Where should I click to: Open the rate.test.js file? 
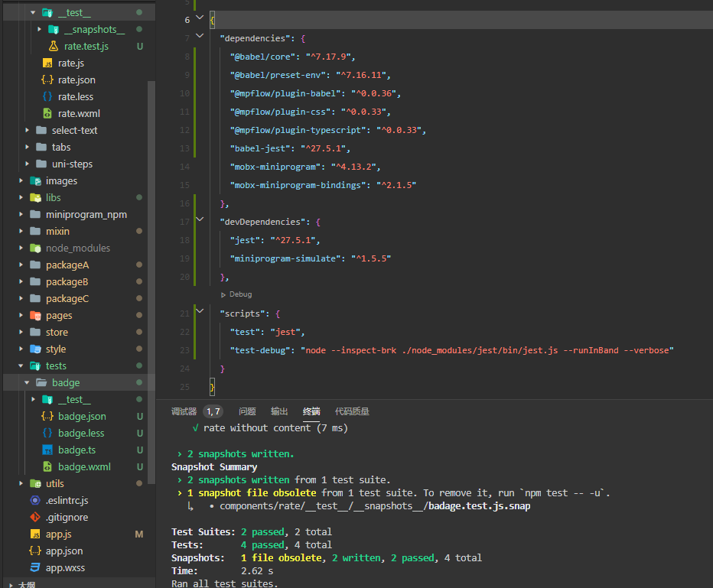click(x=86, y=47)
